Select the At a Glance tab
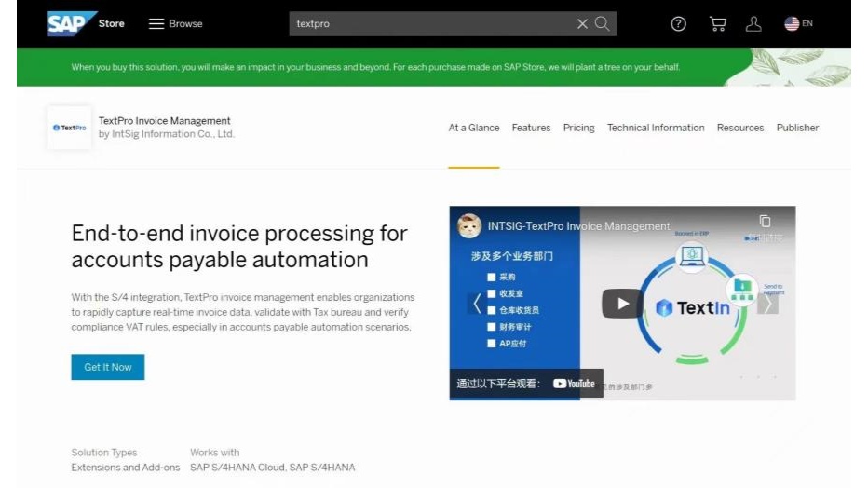Image resolution: width=868 pixels, height=488 pixels. (x=474, y=128)
